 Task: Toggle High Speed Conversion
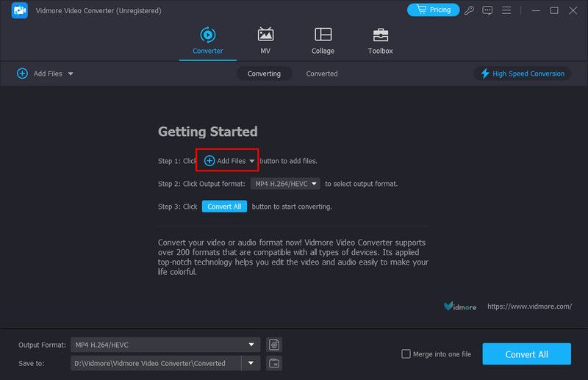point(523,74)
